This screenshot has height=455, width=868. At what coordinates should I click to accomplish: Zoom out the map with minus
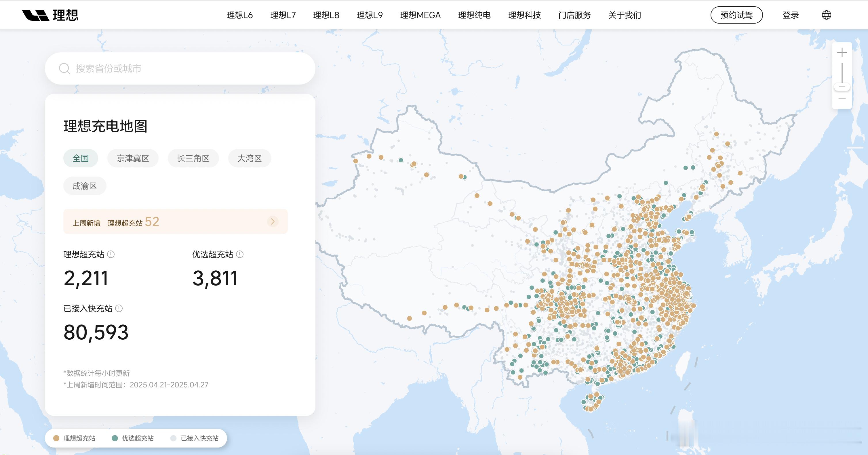(x=842, y=98)
